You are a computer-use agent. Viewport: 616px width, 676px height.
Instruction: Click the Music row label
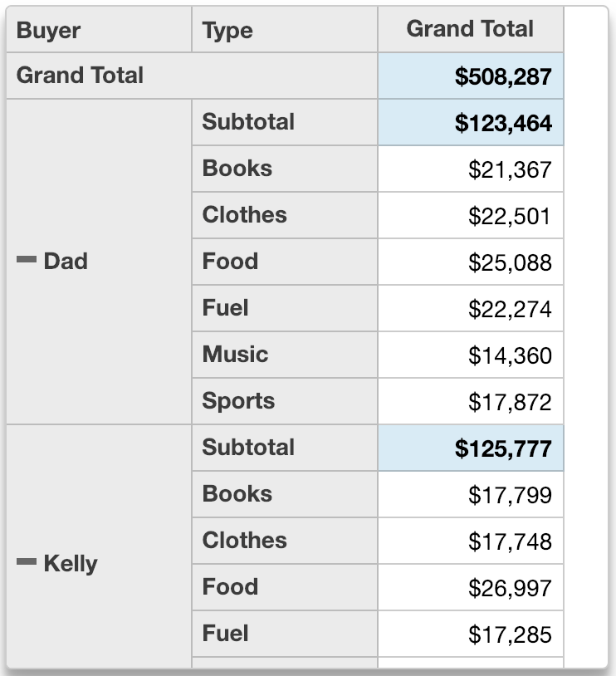click(236, 355)
